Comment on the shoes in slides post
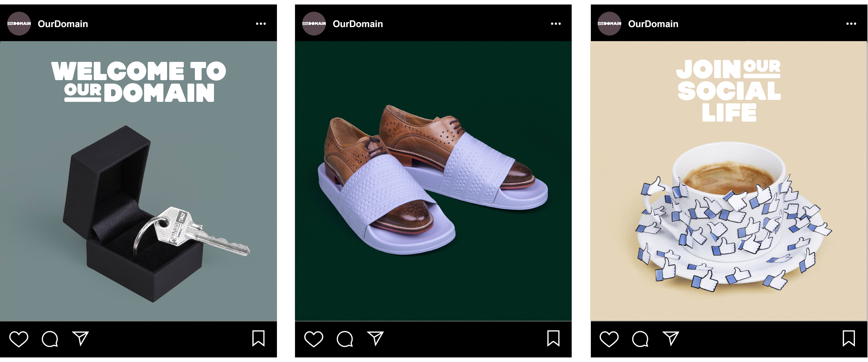This screenshot has height=362, width=868. tap(345, 339)
